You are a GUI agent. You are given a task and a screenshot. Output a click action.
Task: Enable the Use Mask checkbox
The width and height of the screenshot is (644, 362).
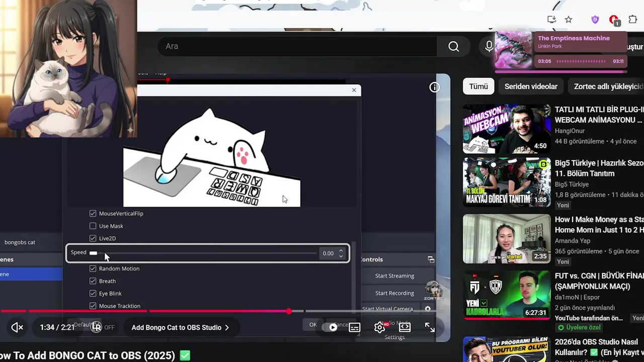(93, 226)
